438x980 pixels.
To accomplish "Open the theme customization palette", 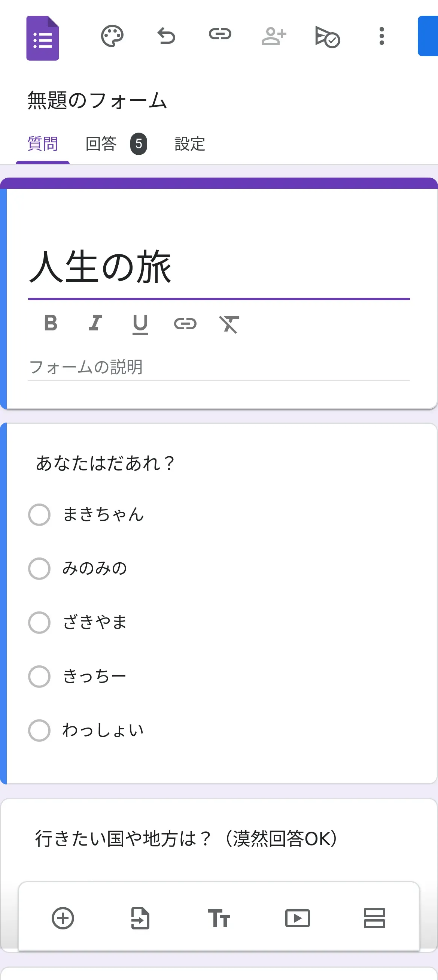I will click(112, 36).
